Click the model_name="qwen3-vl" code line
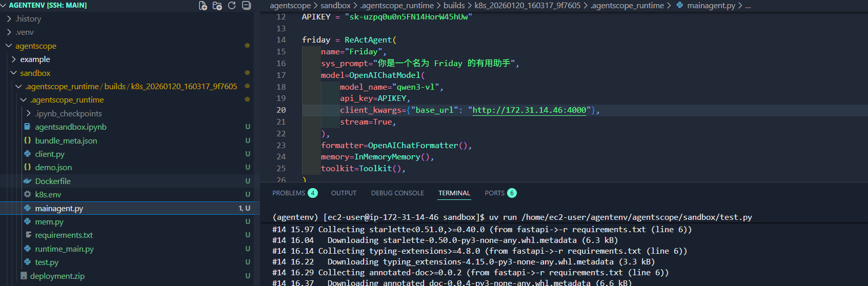The image size is (868, 286). coord(392,87)
